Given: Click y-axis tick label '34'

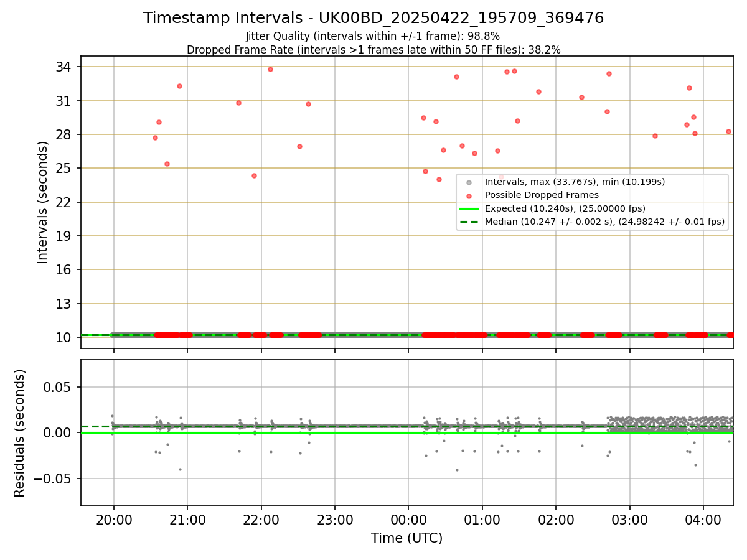Looking at the screenshot, I should [x=64, y=67].
